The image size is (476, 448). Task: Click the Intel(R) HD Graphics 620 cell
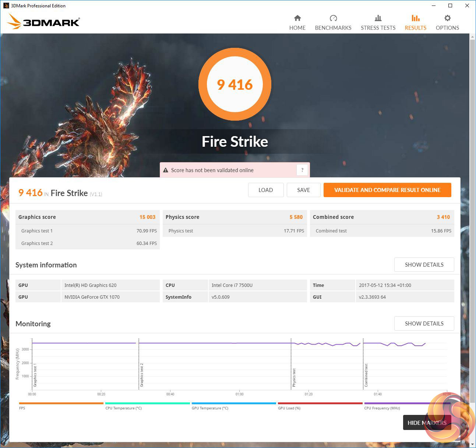(110, 285)
